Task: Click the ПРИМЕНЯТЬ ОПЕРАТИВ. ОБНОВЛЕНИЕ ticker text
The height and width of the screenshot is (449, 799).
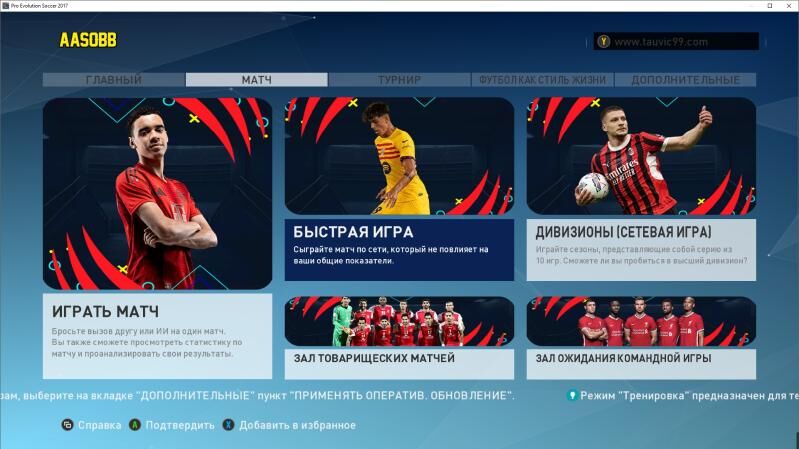Action: click(x=400, y=395)
